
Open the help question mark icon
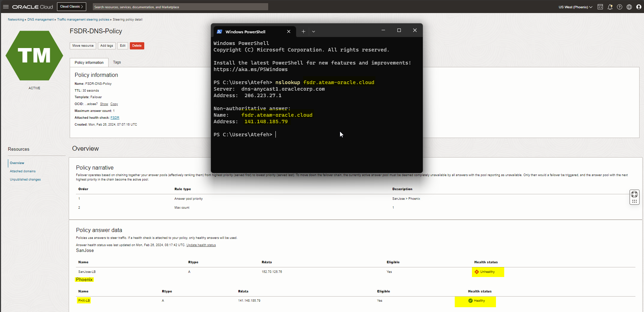(x=620, y=7)
